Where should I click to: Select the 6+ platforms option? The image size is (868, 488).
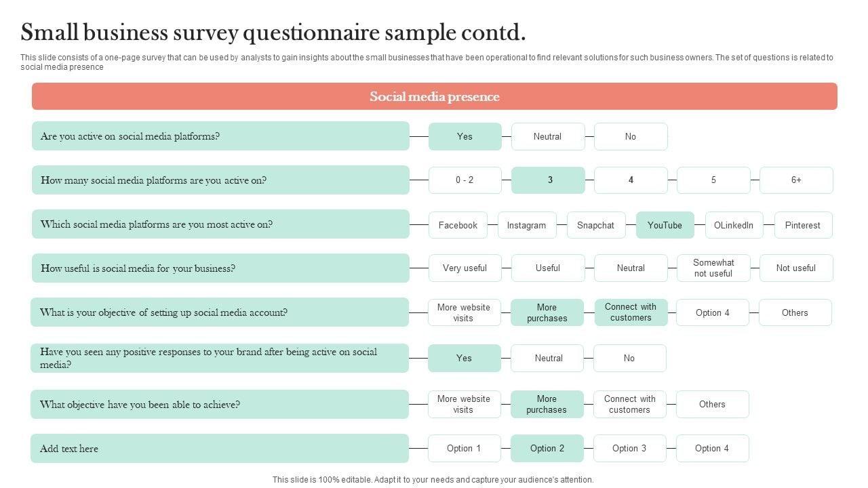795,180
